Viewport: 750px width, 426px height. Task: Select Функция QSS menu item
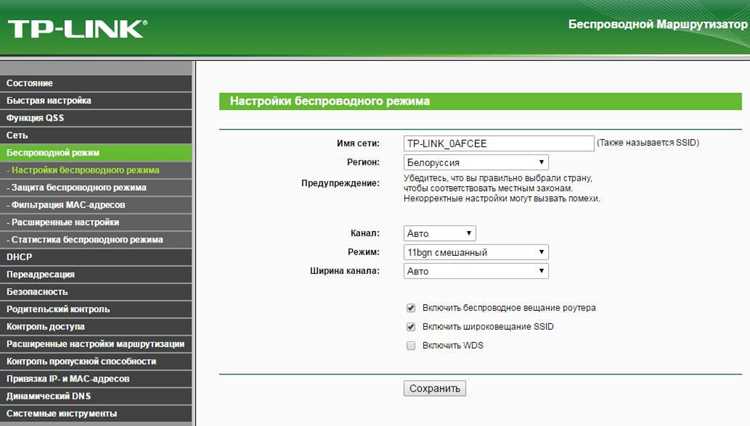pos(96,118)
